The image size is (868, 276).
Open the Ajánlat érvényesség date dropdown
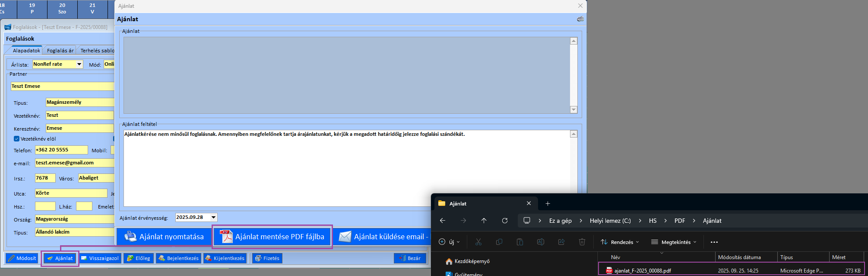pos(213,217)
